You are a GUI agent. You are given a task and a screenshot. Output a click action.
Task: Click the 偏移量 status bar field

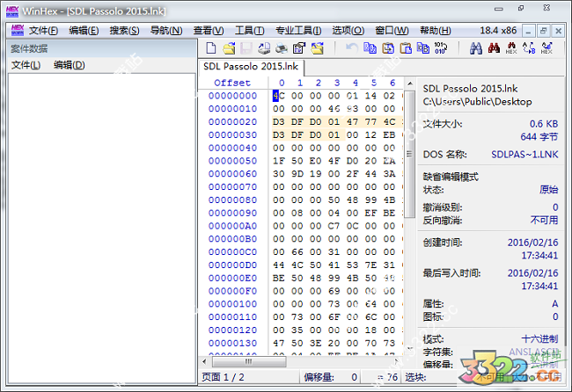coord(330,377)
